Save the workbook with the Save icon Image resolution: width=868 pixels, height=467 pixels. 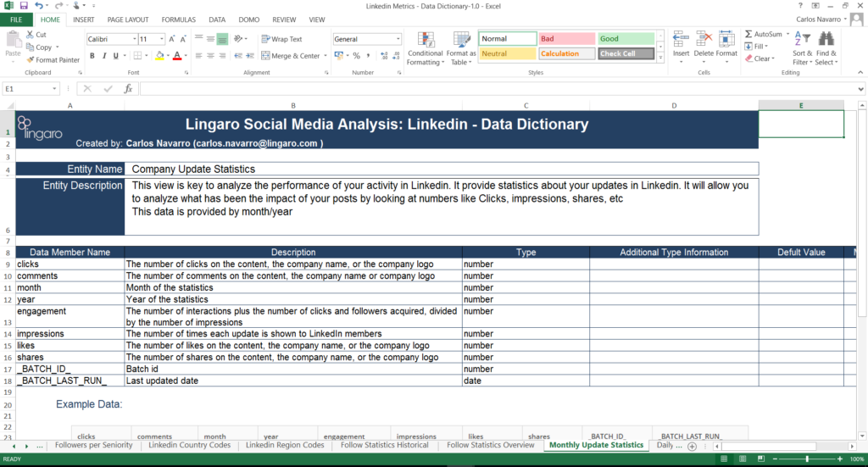tap(23, 6)
